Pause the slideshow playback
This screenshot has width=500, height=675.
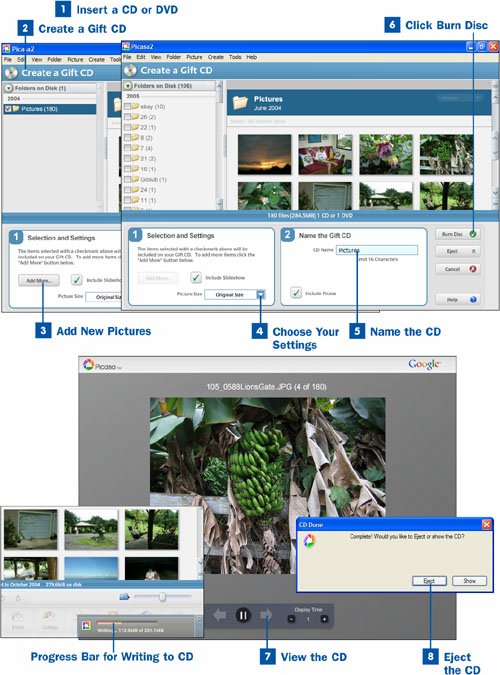click(243, 615)
